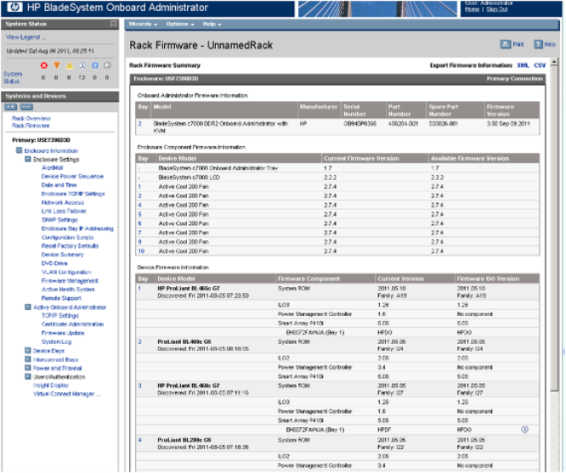
Task: Export firmware information as CSV
Action: 540,65
